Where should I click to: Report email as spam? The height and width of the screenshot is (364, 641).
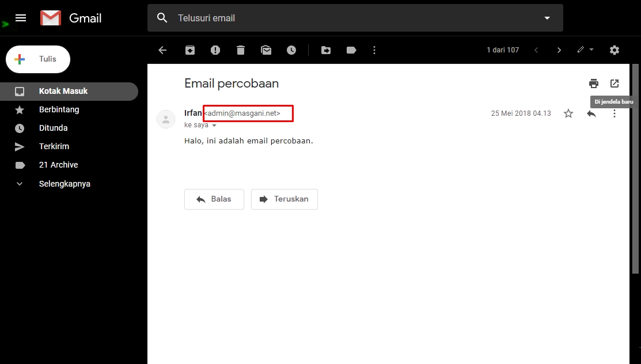tap(215, 50)
